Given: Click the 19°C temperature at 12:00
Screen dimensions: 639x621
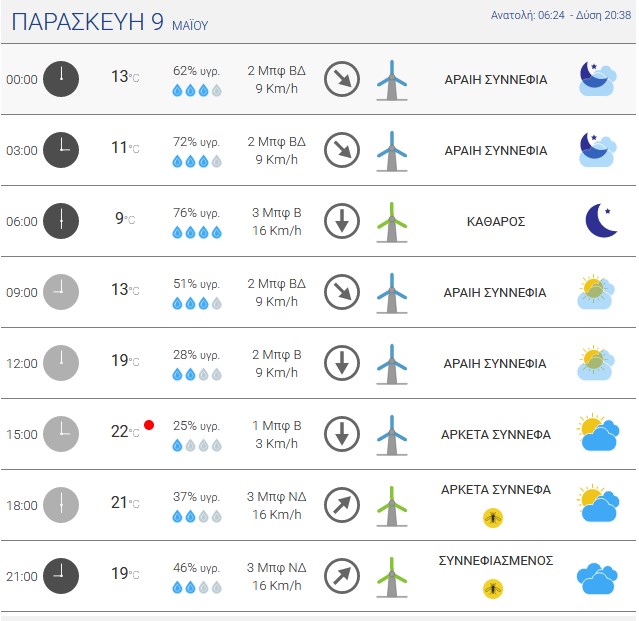Looking at the screenshot, I should [x=125, y=361].
